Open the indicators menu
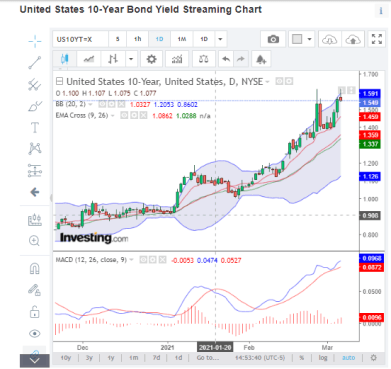 point(177,59)
